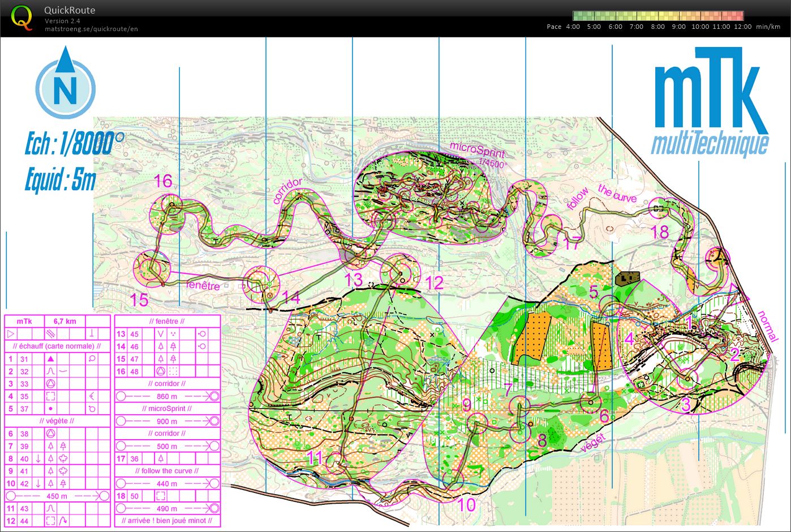The image size is (791, 532).
Task: Click the QuickRoute title text
Action: tap(70, 10)
